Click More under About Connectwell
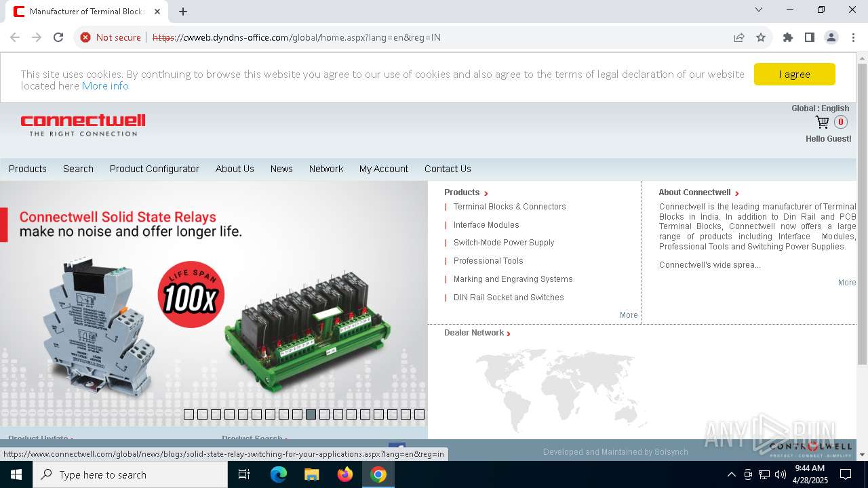Viewport: 868px width, 488px height. coord(847,283)
